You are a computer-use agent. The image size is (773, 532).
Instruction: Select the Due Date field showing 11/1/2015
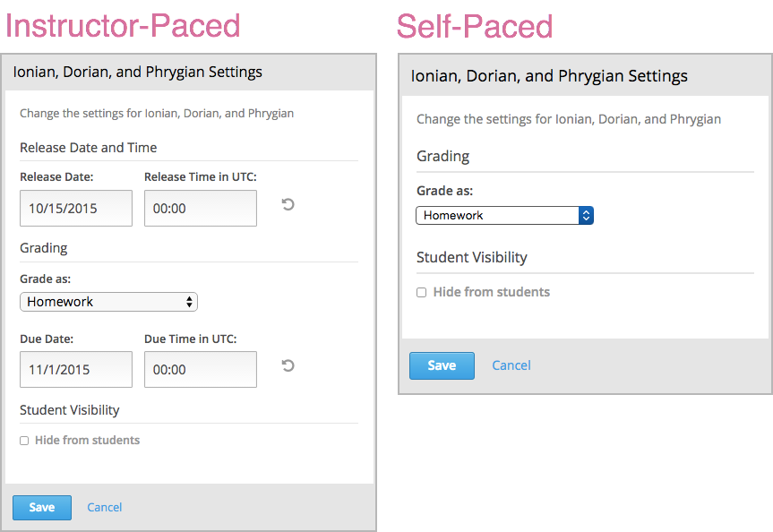[76, 369]
